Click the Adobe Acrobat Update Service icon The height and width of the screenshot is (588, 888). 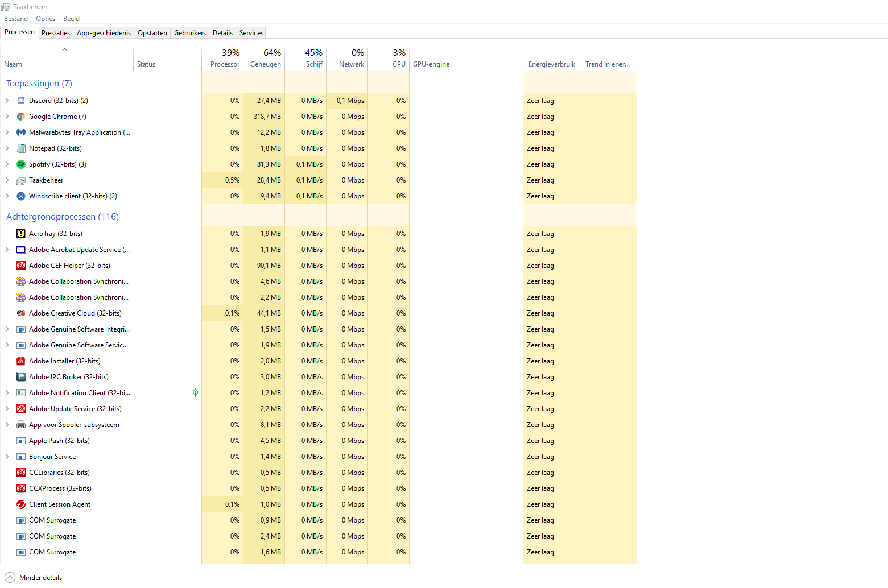coord(21,250)
